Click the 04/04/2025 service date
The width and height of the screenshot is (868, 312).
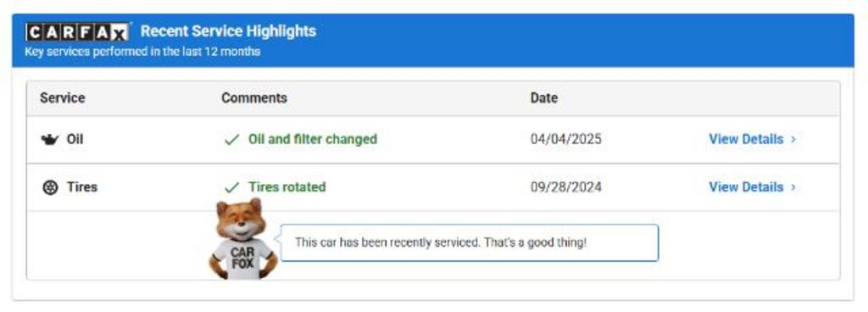565,139
